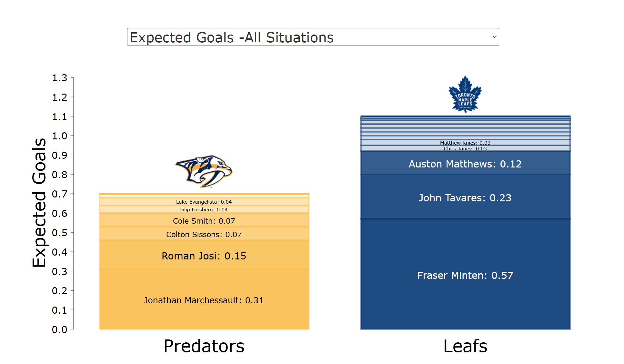Select the Jonathan Marchessault bar segment

pos(204,300)
